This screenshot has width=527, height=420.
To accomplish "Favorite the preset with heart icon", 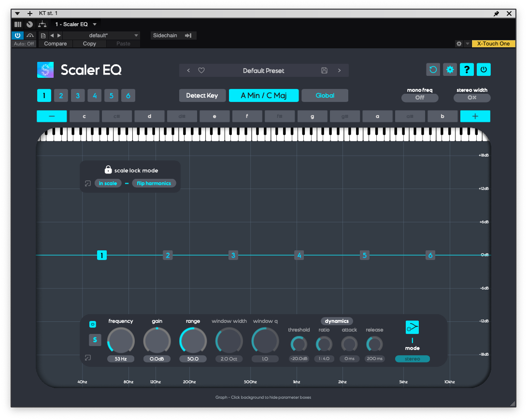I will coord(201,70).
